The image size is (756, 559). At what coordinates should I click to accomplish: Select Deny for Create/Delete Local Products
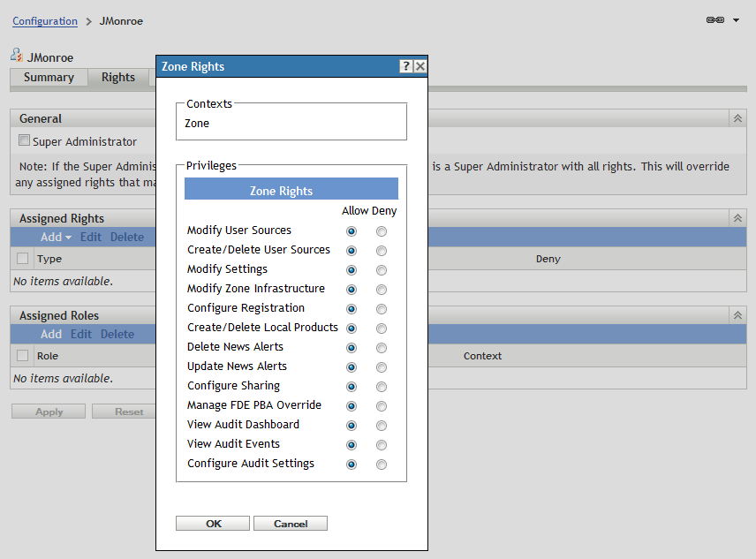pyautogui.click(x=382, y=329)
